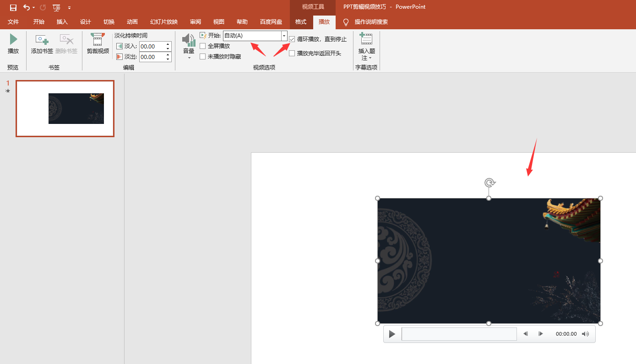Open the Undo history dropdown arrow
The image size is (636, 364).
[x=34, y=8]
